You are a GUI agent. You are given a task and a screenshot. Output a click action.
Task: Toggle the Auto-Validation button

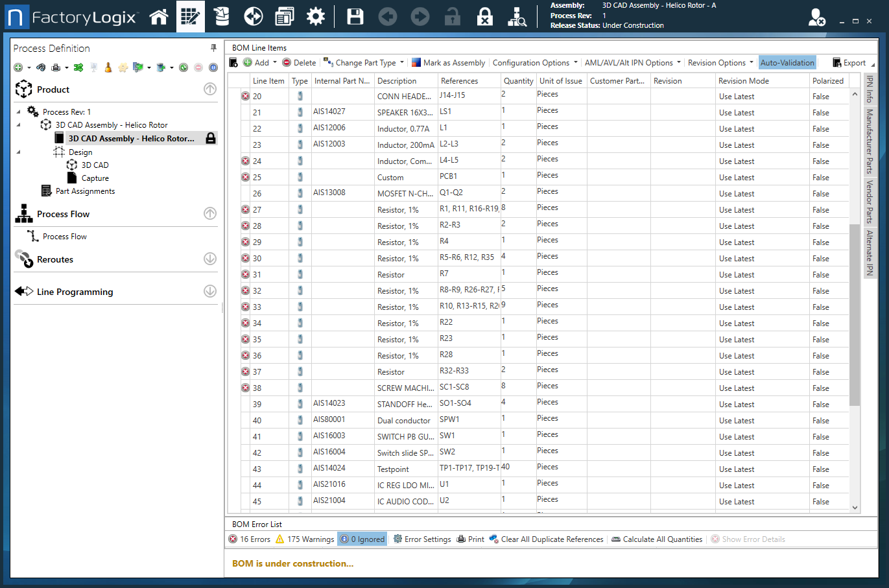point(787,63)
